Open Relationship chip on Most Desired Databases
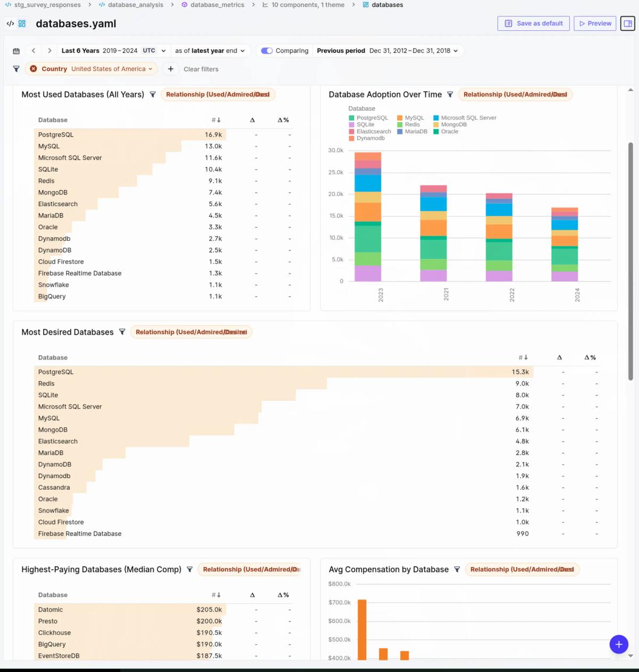 pyautogui.click(x=191, y=332)
